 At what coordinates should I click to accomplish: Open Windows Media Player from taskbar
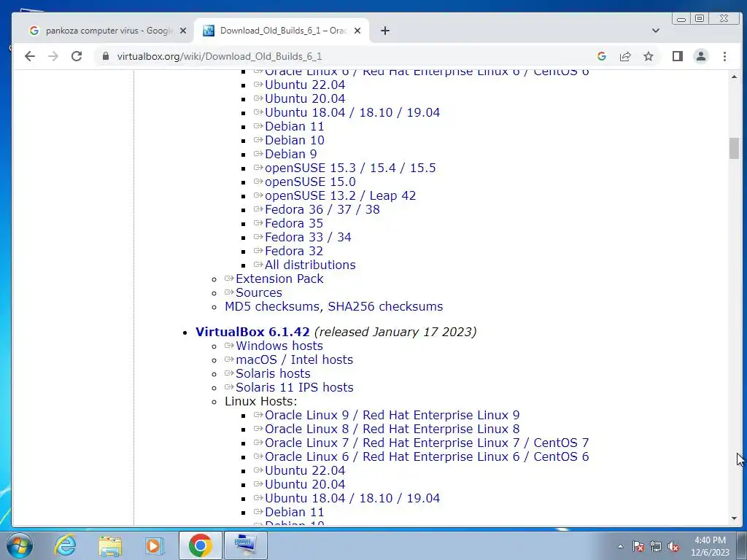(154, 545)
